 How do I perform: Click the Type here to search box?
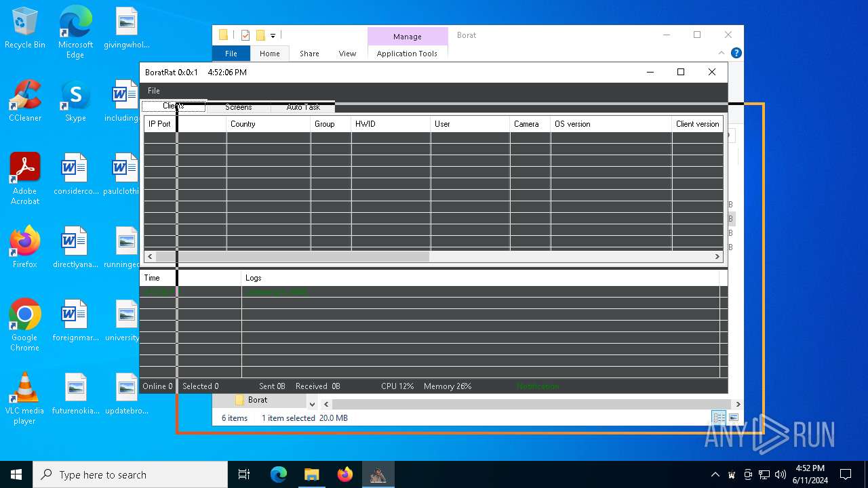coord(130,474)
